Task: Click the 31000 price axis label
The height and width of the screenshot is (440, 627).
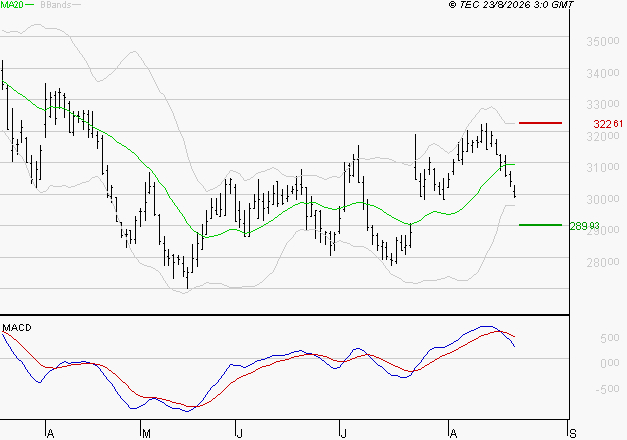Action: [603, 168]
